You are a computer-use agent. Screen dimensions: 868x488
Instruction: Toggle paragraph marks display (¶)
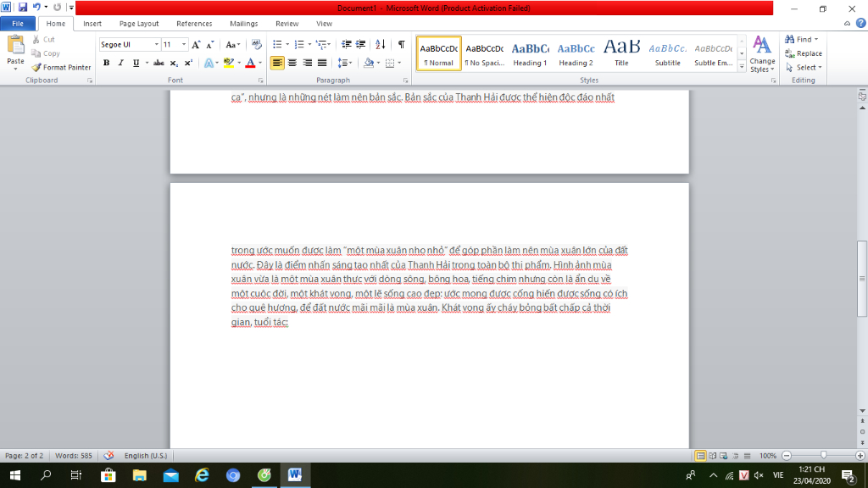pyautogui.click(x=401, y=44)
